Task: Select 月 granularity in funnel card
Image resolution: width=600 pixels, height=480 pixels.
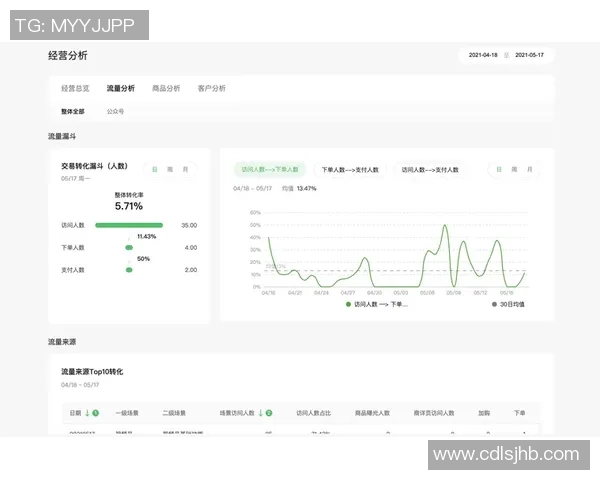Action: coord(185,169)
